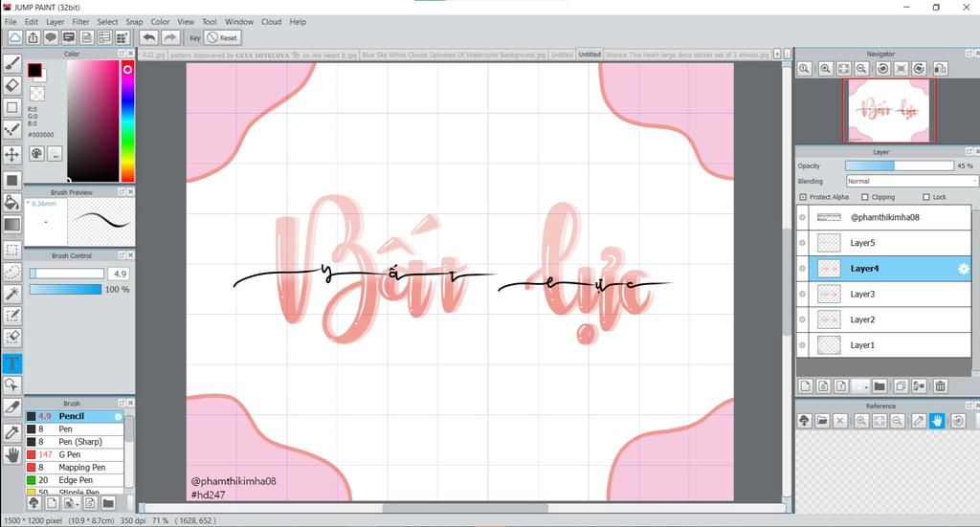Open Layer4 settings gear
980x527 pixels.
[x=963, y=269]
